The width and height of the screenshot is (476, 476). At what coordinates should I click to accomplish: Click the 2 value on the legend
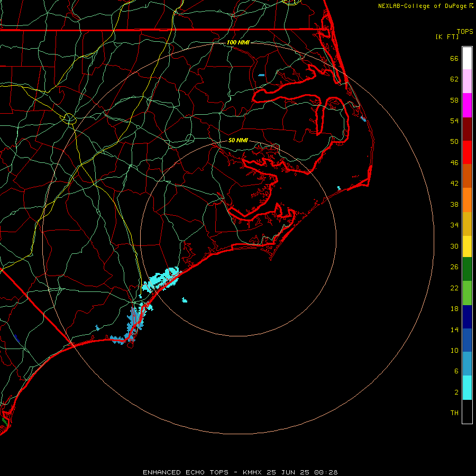(x=456, y=392)
